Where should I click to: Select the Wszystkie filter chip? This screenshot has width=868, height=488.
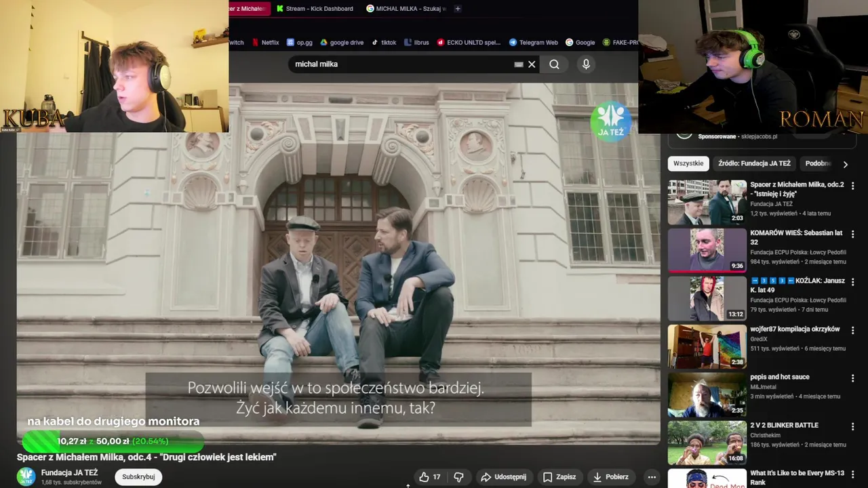(688, 163)
